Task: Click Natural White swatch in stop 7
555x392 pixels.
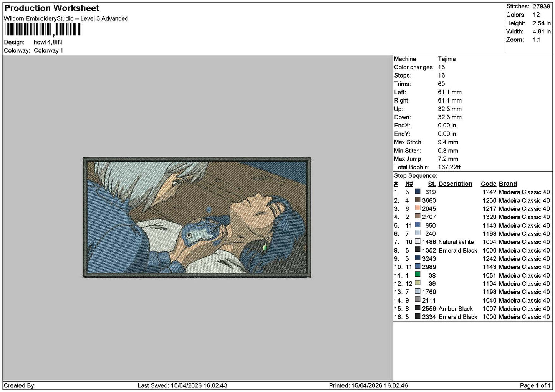Action: click(x=417, y=242)
